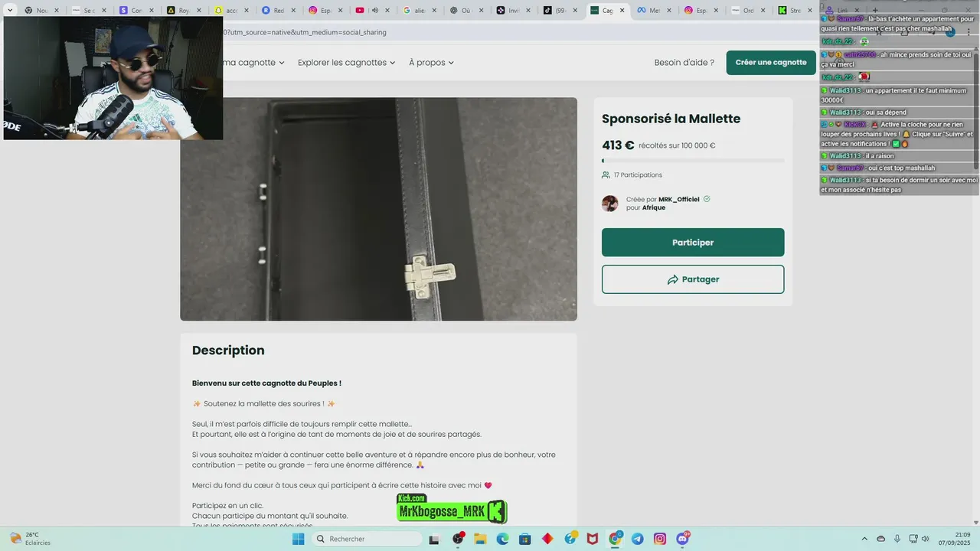Viewport: 980px width, 551px height.
Task: Expand the 'ma cagnotte' dropdown menu
Action: pyautogui.click(x=252, y=63)
